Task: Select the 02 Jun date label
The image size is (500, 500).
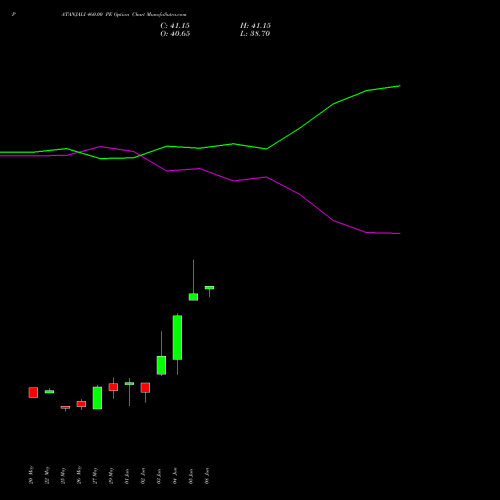Action: pyautogui.click(x=143, y=476)
